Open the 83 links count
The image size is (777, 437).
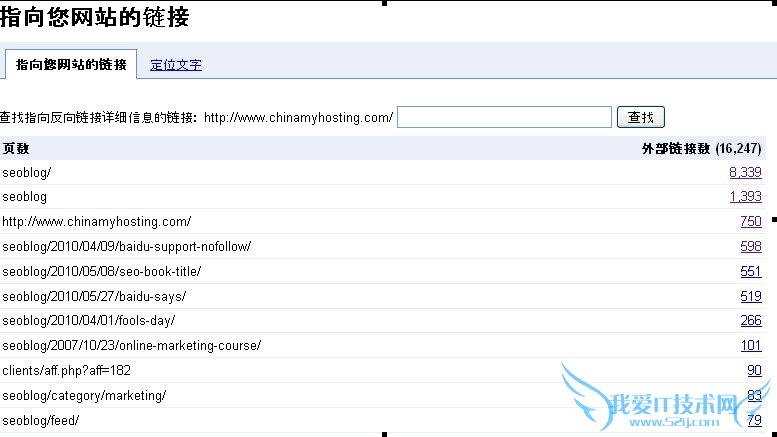(x=754, y=395)
